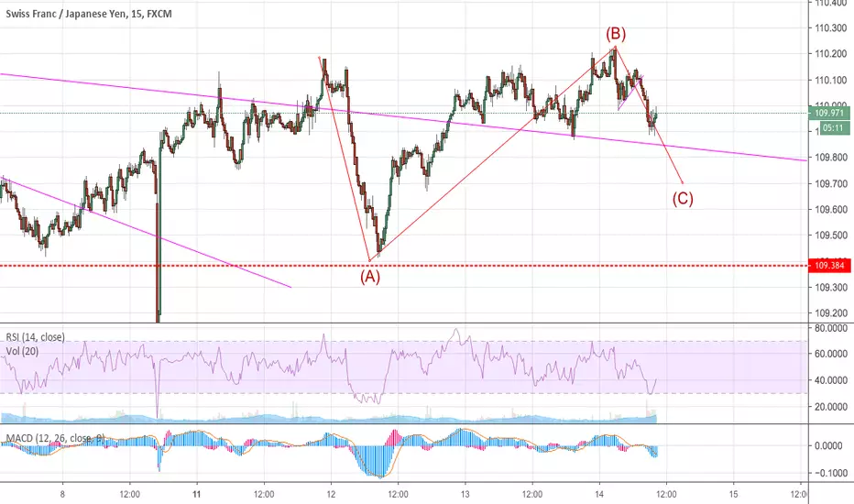Click the 109.500 price axis label
Image resolution: width=854 pixels, height=504 pixels.
tap(830, 236)
